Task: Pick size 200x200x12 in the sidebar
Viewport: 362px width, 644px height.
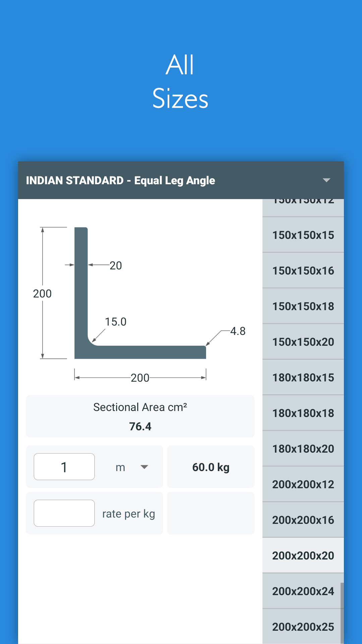Action: [x=303, y=484]
